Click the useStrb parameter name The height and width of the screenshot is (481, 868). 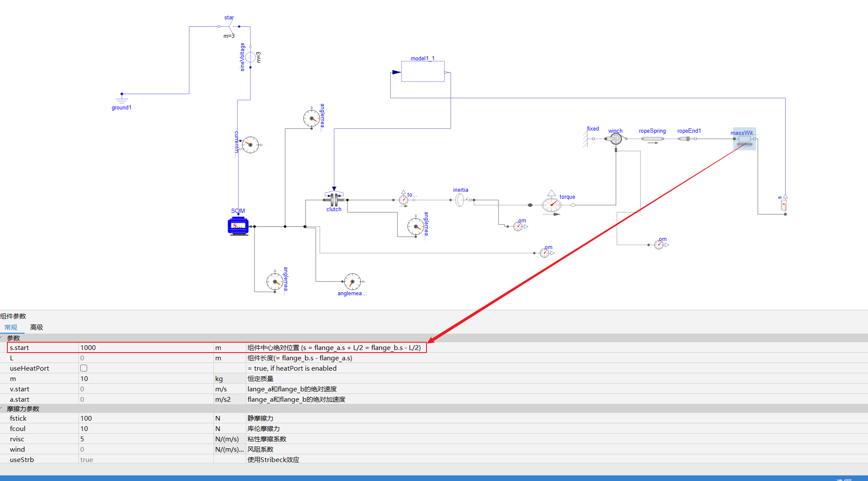(x=22, y=459)
